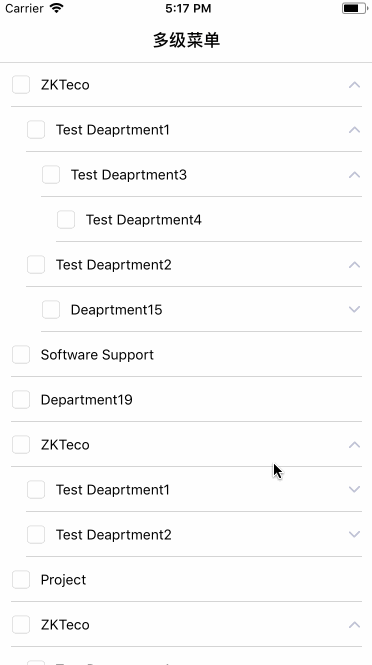Expand Test Deaprtment1 under second ZKTeco
The image size is (372, 665).
click(x=354, y=489)
